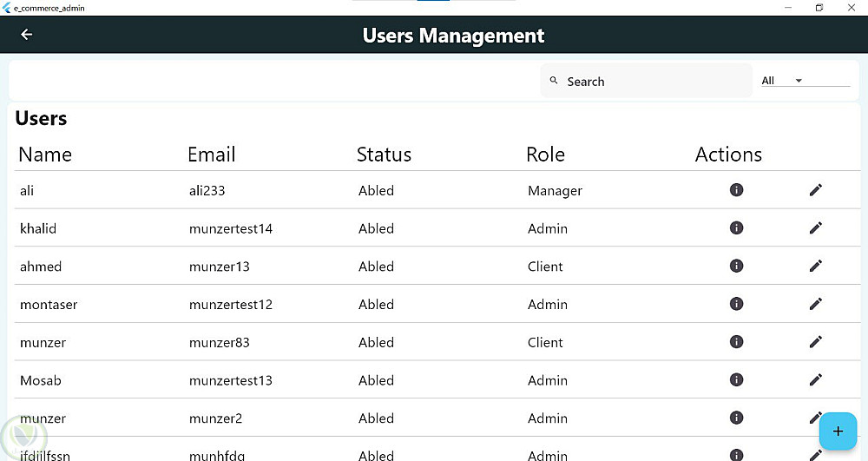Edit user ahmed's record
868x461 pixels.
pyautogui.click(x=815, y=266)
